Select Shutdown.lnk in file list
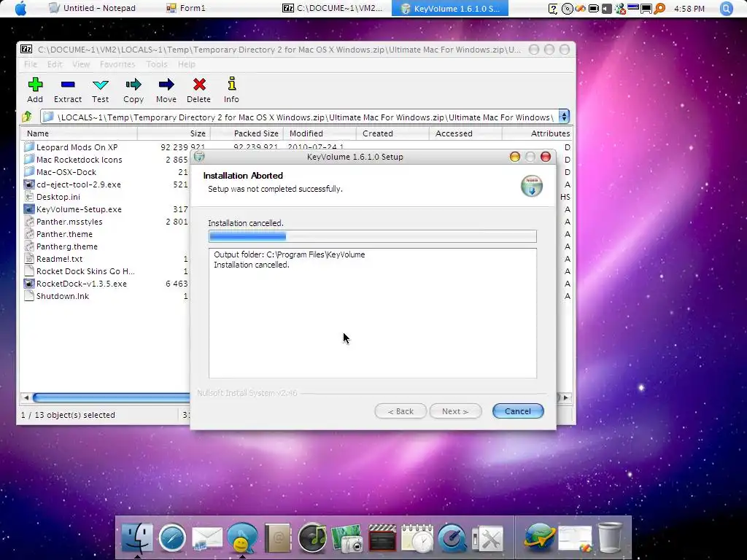The image size is (747, 560). tap(63, 296)
